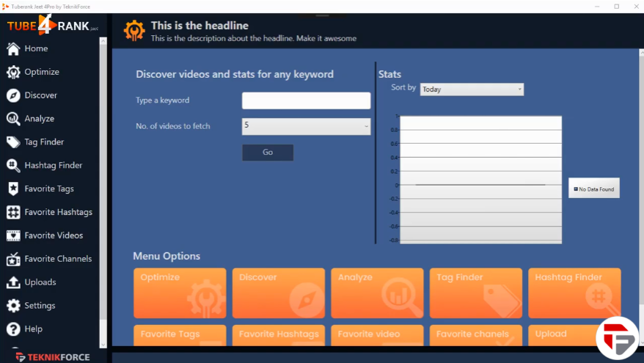Click the Analyze magnifier icon in sidebar
This screenshot has width=644, height=363.
coord(13,119)
